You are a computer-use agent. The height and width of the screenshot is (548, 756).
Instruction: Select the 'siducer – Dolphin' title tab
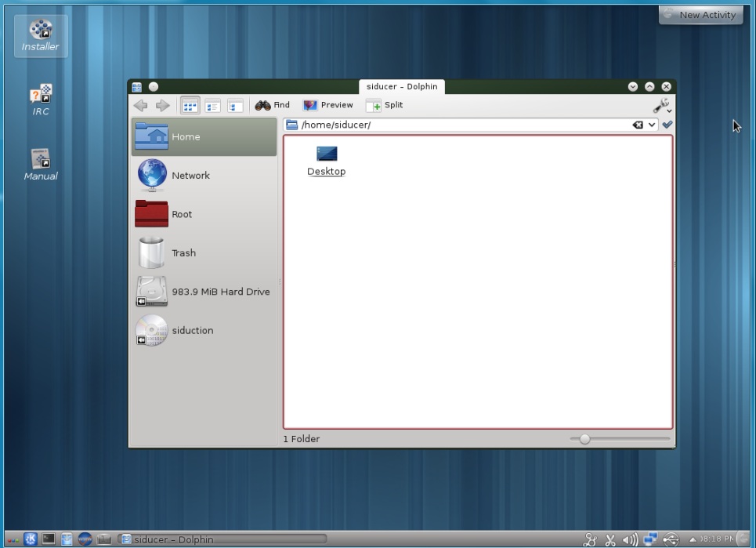coord(402,87)
